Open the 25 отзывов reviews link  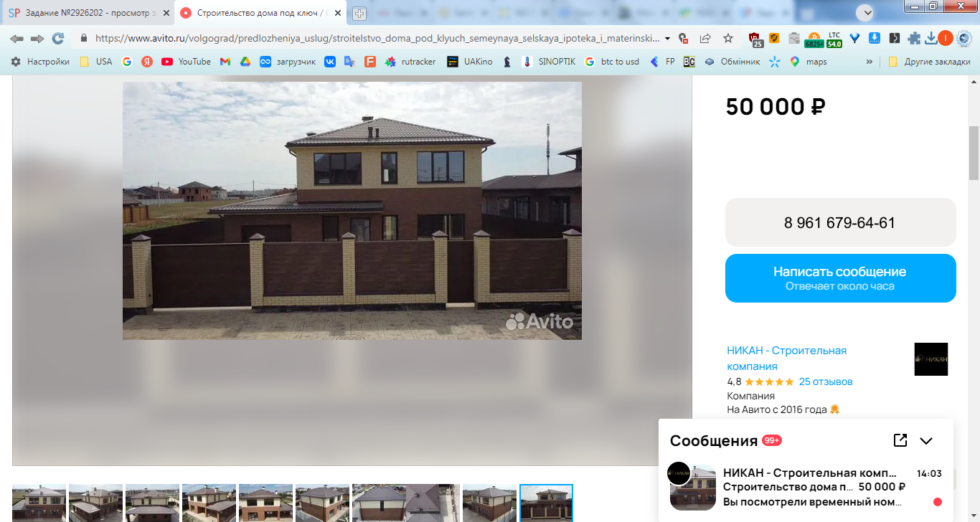click(826, 381)
